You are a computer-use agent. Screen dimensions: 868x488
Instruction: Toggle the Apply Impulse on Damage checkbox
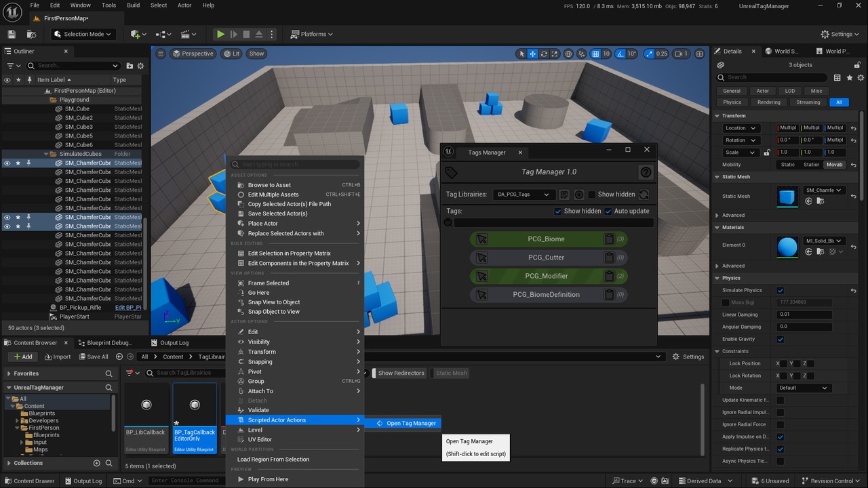point(780,436)
